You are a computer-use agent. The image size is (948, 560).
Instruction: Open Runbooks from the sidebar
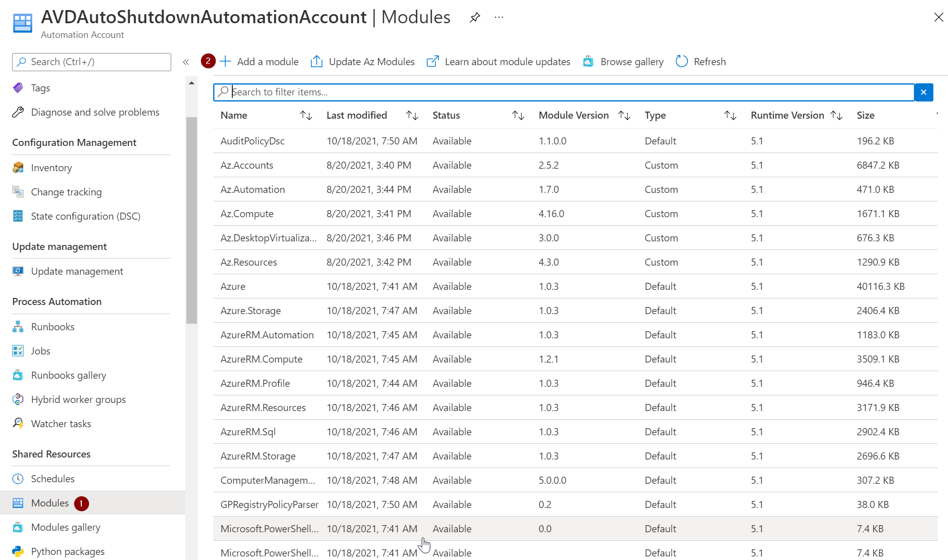coord(53,327)
